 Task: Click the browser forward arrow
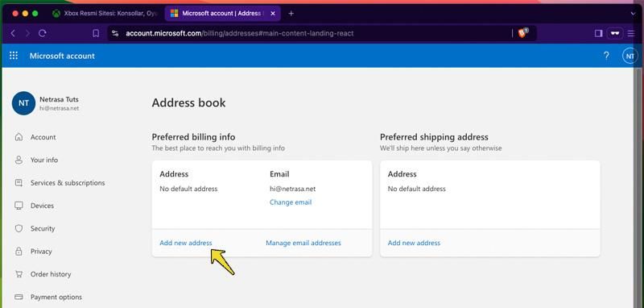[27, 33]
